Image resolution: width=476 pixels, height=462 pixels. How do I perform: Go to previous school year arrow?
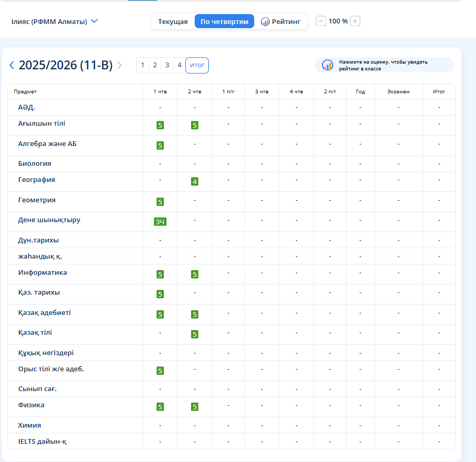coord(12,65)
